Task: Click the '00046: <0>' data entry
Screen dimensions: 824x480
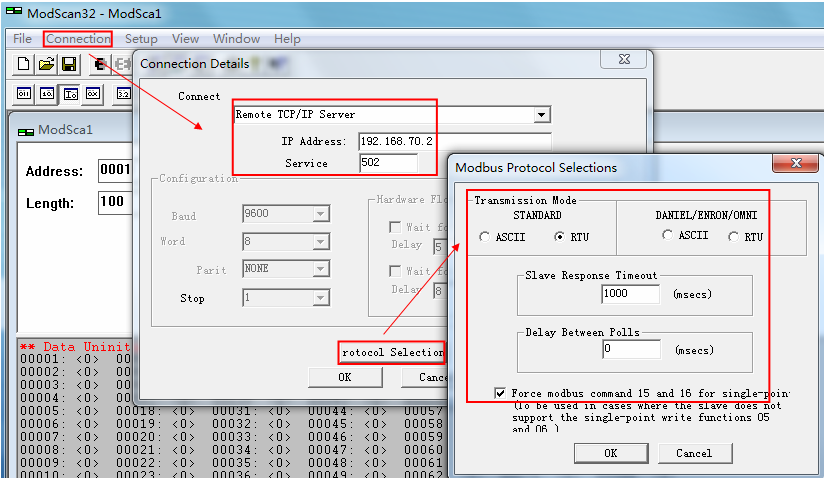Action: [347, 437]
